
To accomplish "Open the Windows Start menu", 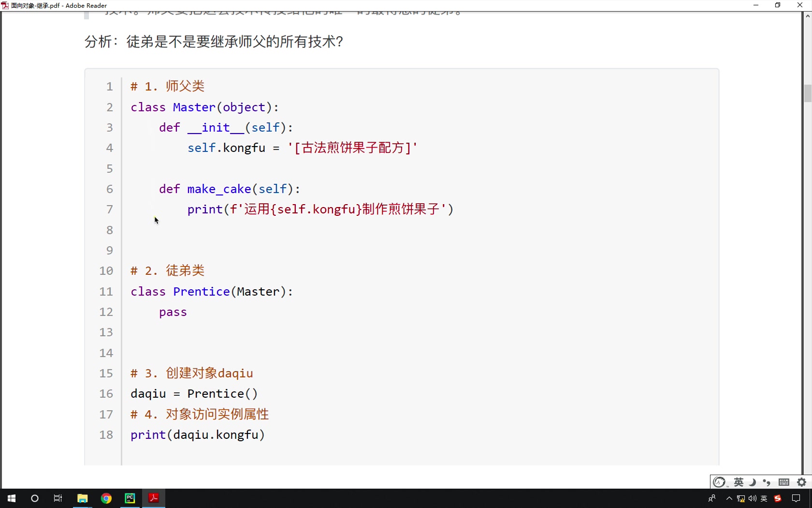I will click(12, 498).
